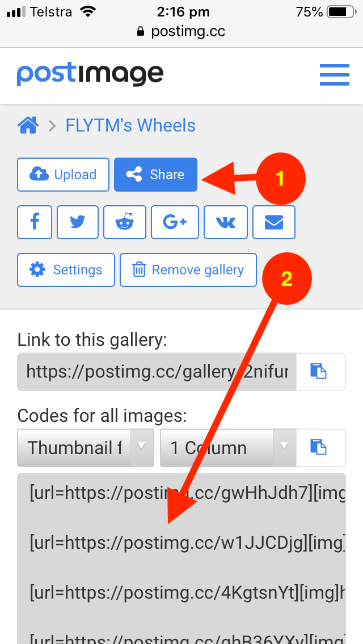Open the hamburger menu
Screen dimensions: 363x644
[334, 75]
